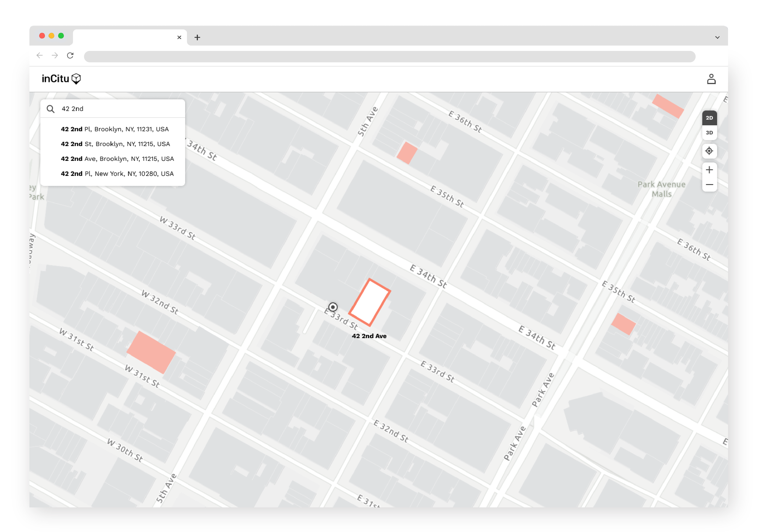757x532 pixels.
Task: Open a new browser tab
Action: (x=197, y=37)
